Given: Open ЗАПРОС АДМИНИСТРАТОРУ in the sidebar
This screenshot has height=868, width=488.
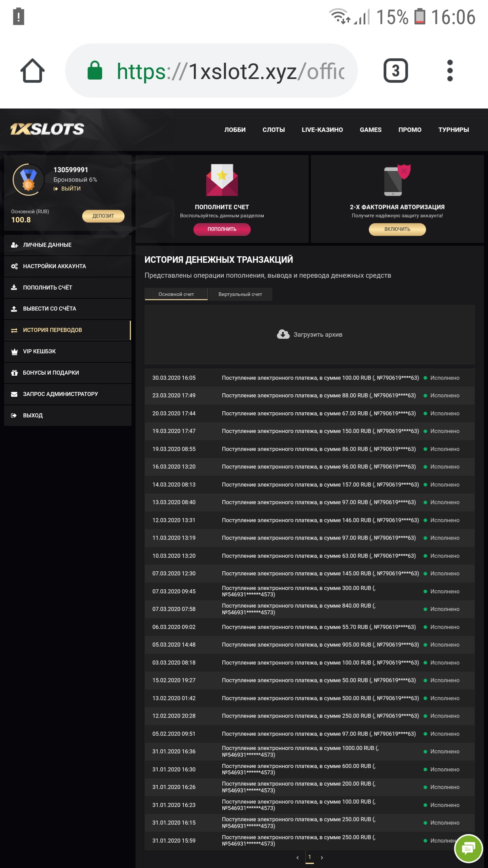Looking at the screenshot, I should pyautogui.click(x=68, y=394).
